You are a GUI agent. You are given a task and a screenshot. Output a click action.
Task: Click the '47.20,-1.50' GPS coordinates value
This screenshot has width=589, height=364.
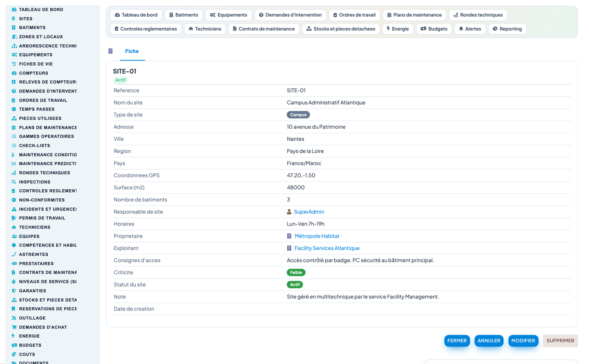point(301,175)
